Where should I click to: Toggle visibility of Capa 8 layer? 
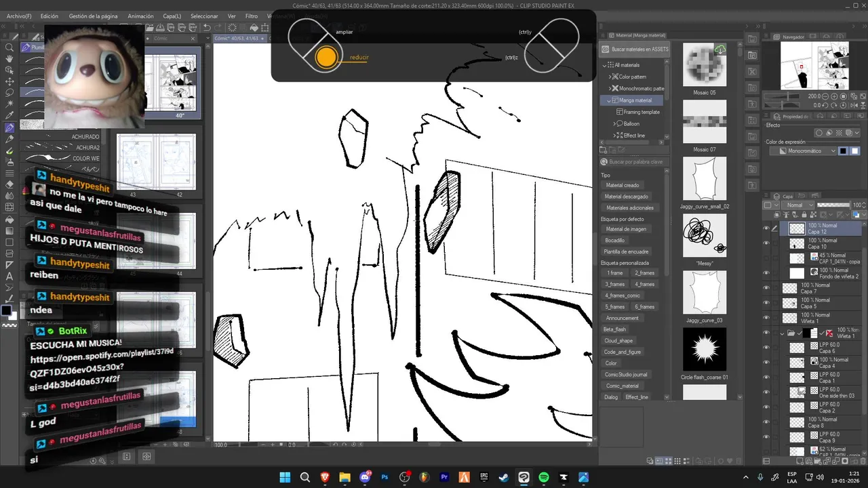[x=766, y=422]
